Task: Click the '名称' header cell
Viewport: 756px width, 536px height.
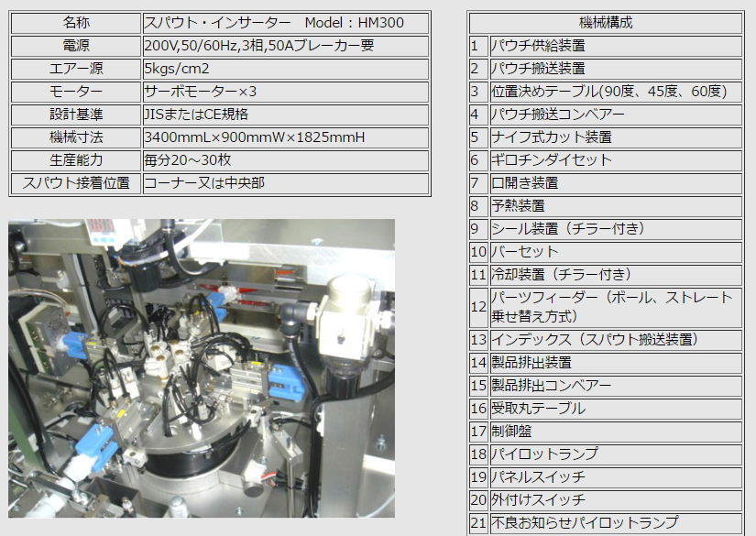Action: click(76, 23)
